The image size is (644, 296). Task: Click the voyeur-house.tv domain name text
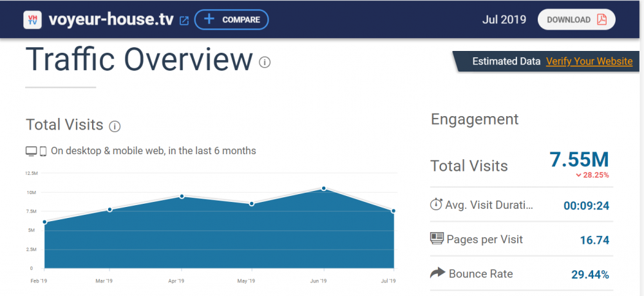click(x=111, y=19)
